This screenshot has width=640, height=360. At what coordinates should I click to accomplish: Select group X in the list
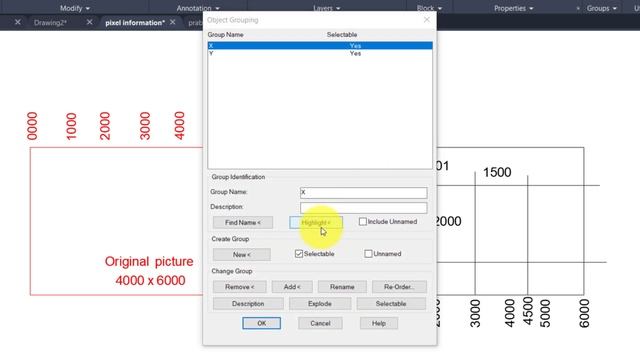[320, 46]
